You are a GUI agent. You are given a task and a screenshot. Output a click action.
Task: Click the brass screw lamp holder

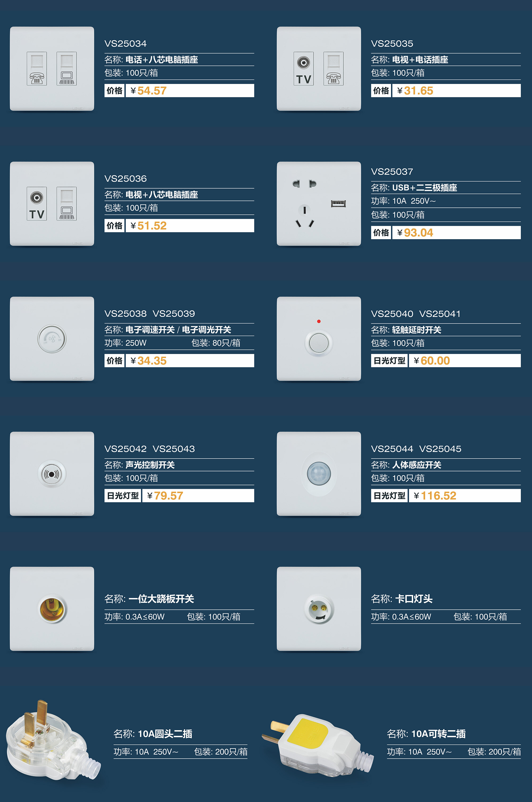52,609
